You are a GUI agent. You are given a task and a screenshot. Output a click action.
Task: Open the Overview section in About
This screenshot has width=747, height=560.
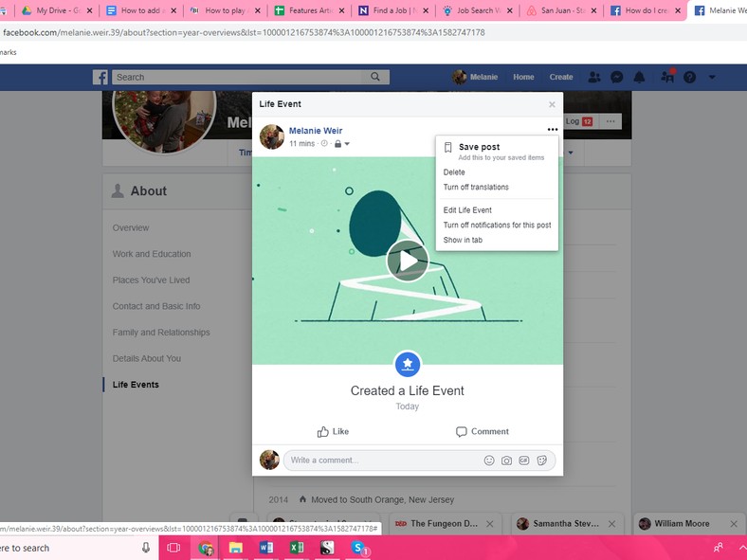click(131, 227)
